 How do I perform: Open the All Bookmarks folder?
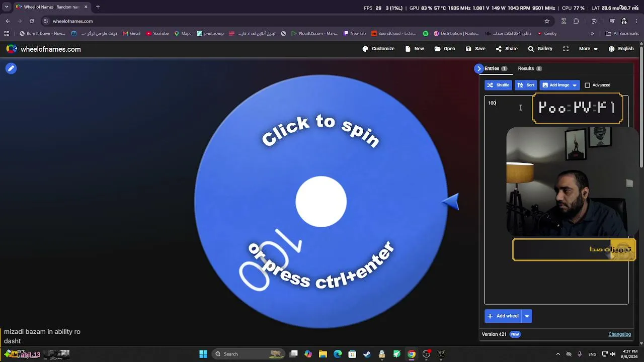[622, 34]
